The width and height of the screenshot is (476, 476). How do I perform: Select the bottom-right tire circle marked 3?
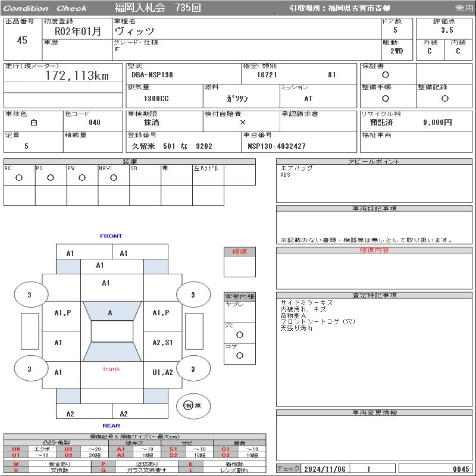193,369
